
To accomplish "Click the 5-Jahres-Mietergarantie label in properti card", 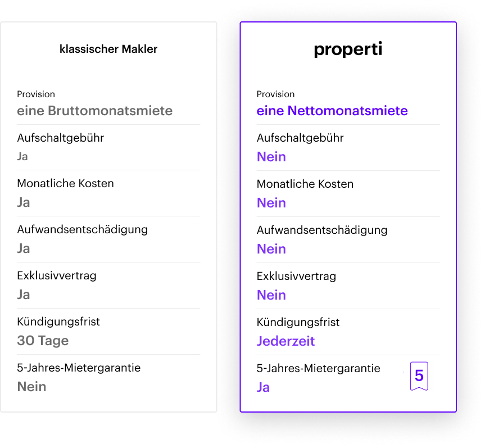I will (x=318, y=368).
